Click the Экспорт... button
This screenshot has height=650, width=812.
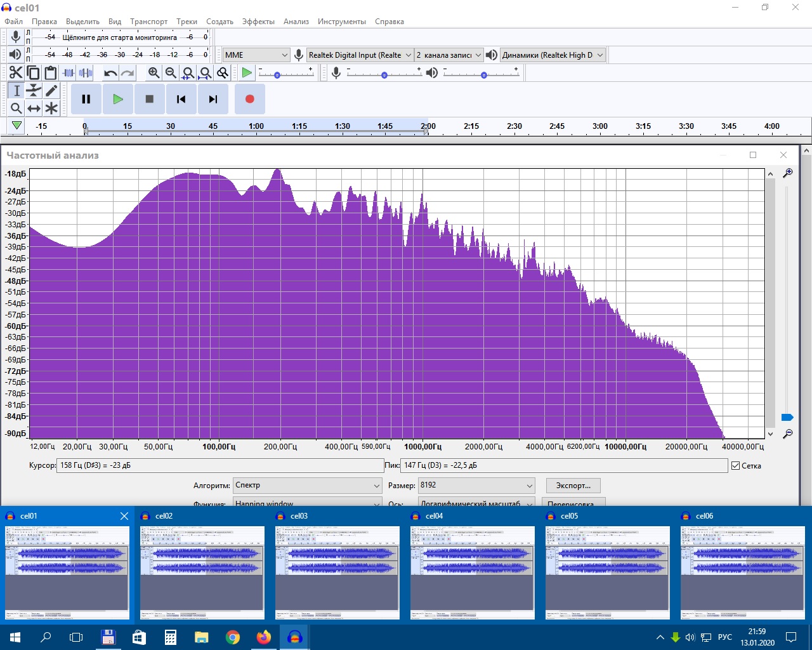coord(573,486)
